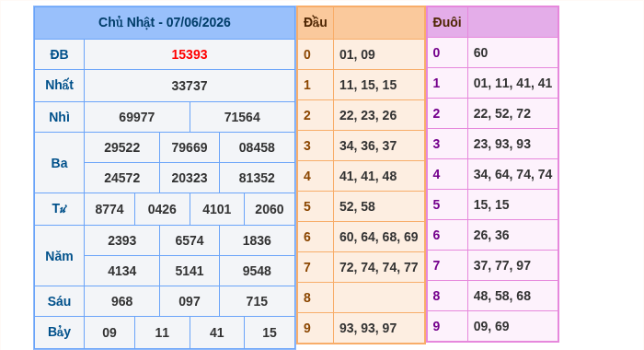Click the Đầu row label 8

pos(307,297)
